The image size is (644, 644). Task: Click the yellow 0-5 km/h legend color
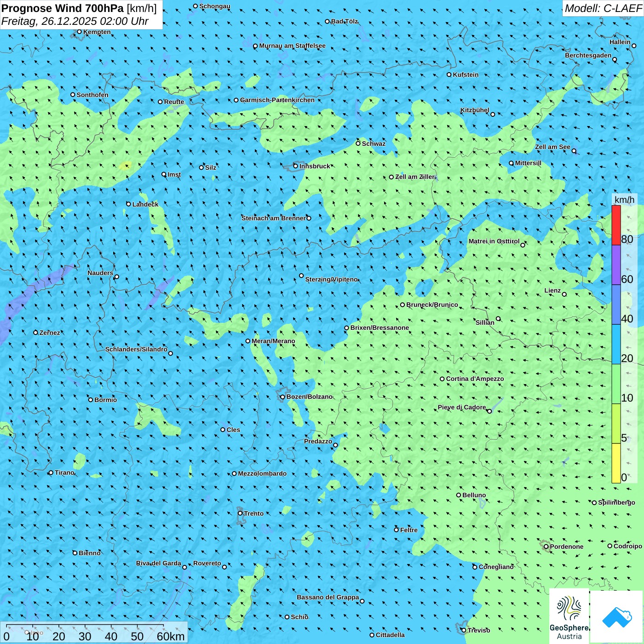tap(616, 463)
